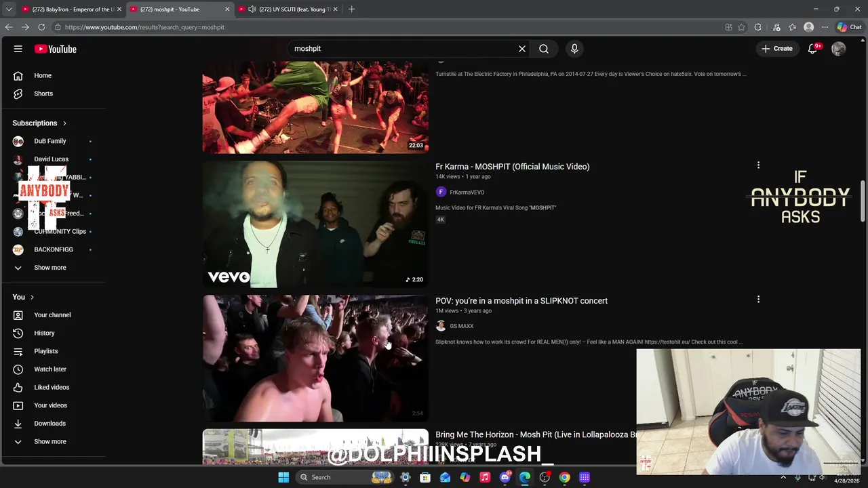Open Google Chrome from the taskbar
Image resolution: width=868 pixels, height=488 pixels.
point(564,477)
